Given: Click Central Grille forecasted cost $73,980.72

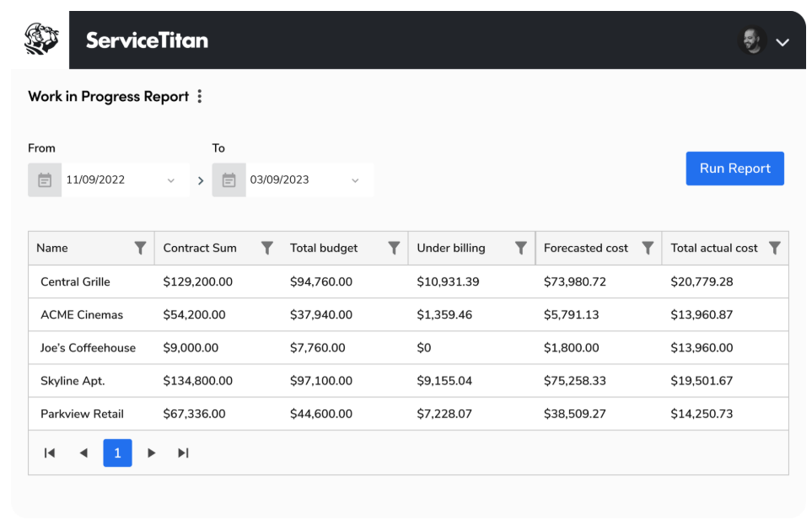Looking at the screenshot, I should (x=575, y=281).
